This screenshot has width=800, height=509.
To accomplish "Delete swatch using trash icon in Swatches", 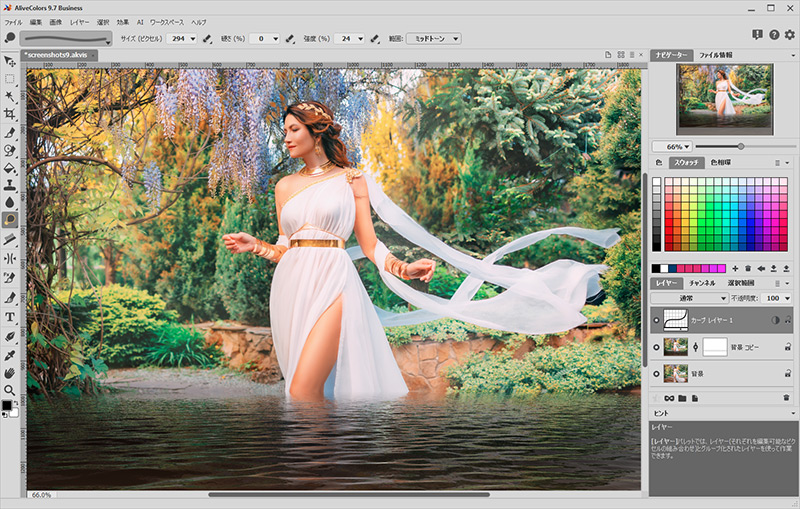I will point(748,268).
